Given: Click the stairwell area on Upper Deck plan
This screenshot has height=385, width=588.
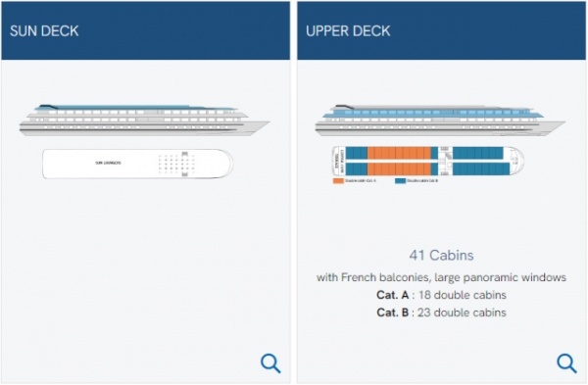Looking at the screenshot, I should point(445,161).
